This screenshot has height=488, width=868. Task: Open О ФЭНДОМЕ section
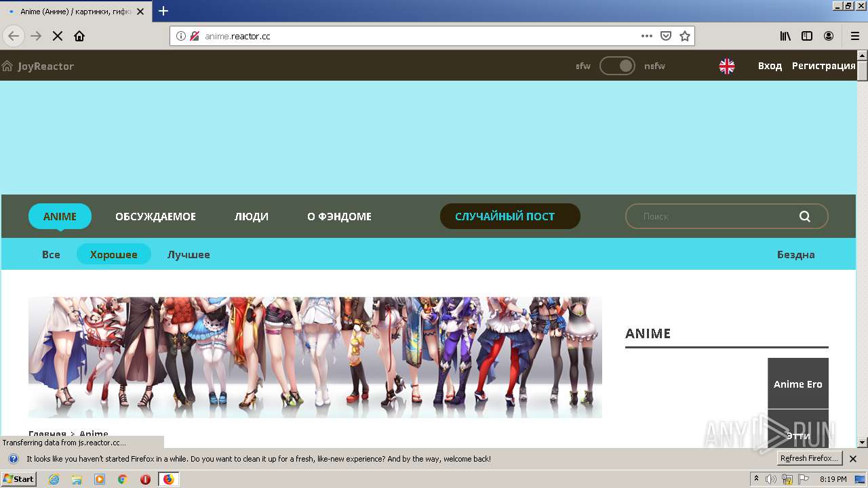point(339,216)
